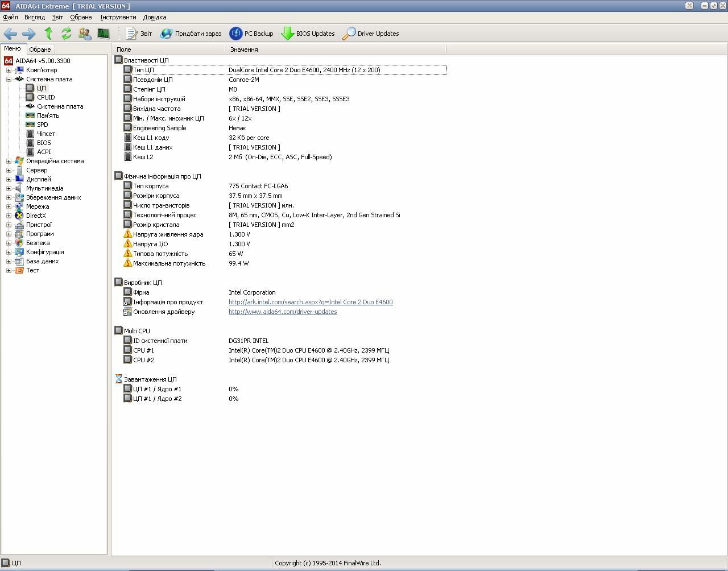
Task: Collapse the Системна плата parent tree node
Action: [9, 79]
